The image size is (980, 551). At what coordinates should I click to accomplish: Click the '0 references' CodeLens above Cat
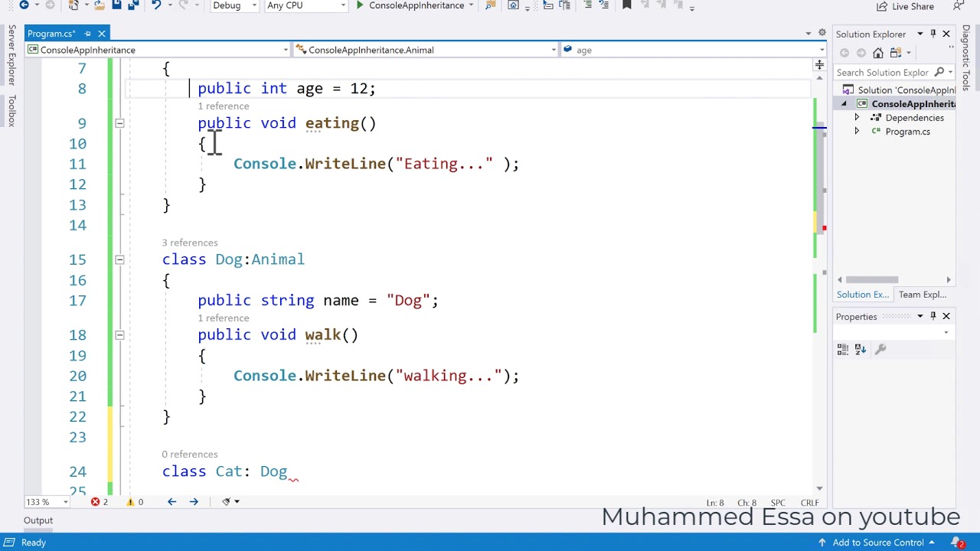point(190,455)
